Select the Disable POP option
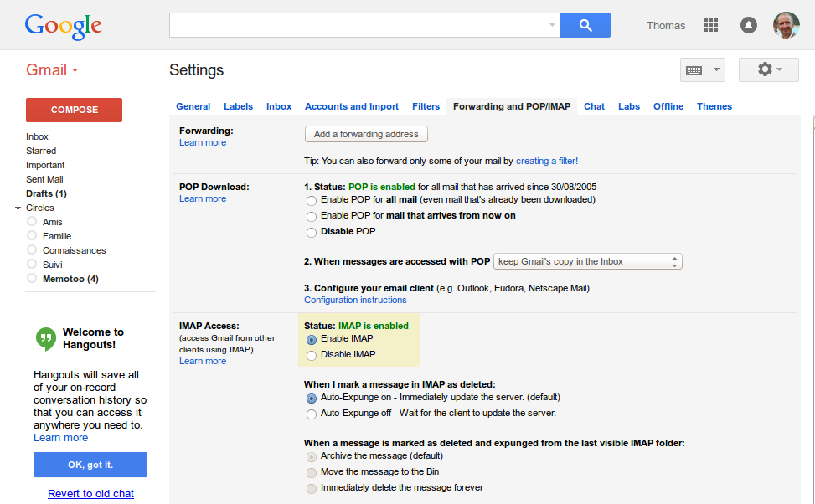This screenshot has width=815, height=504. pyautogui.click(x=312, y=232)
